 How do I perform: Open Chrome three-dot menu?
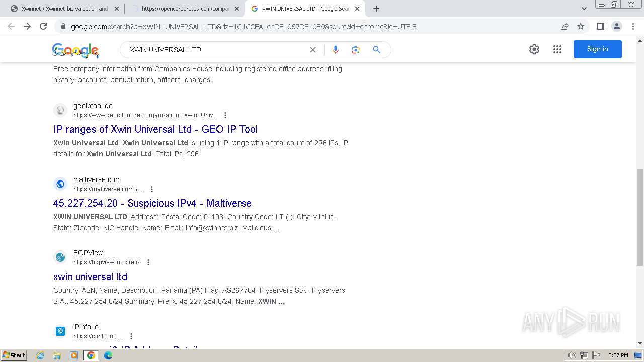tap(633, 26)
